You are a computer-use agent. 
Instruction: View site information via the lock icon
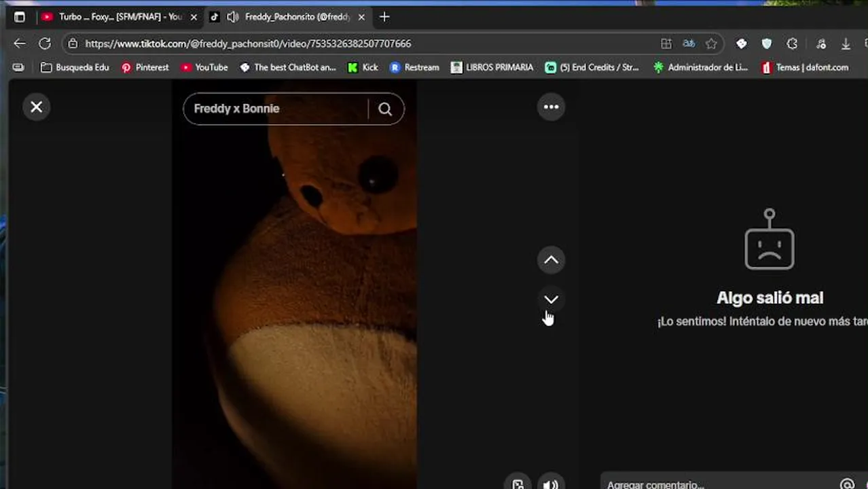[73, 43]
